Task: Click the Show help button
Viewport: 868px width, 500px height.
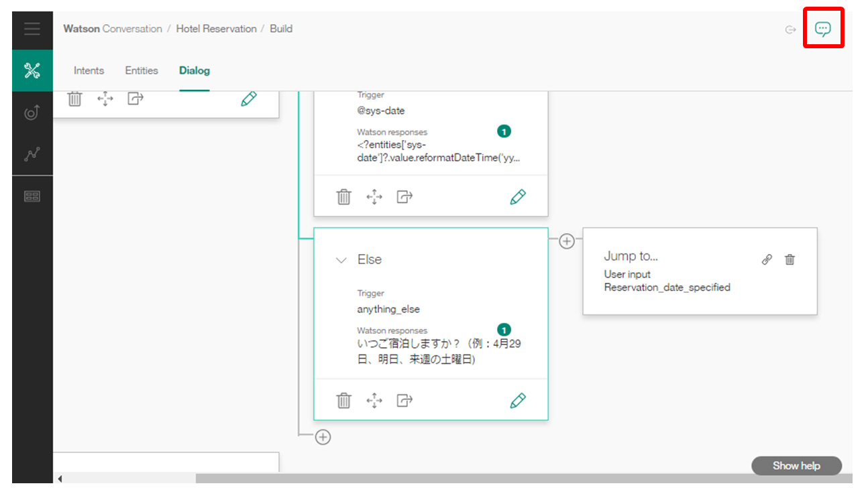Action: click(797, 466)
